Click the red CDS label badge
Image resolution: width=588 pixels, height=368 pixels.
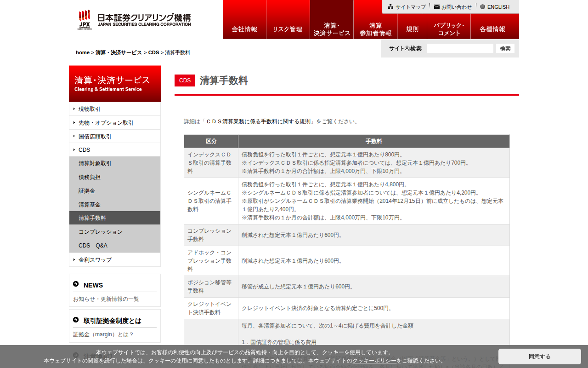(x=185, y=80)
